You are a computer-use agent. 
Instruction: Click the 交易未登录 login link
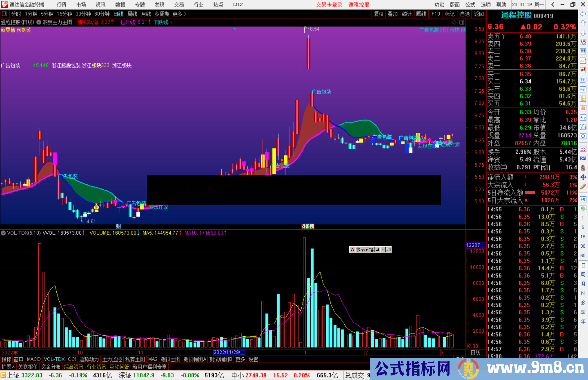[x=329, y=5]
